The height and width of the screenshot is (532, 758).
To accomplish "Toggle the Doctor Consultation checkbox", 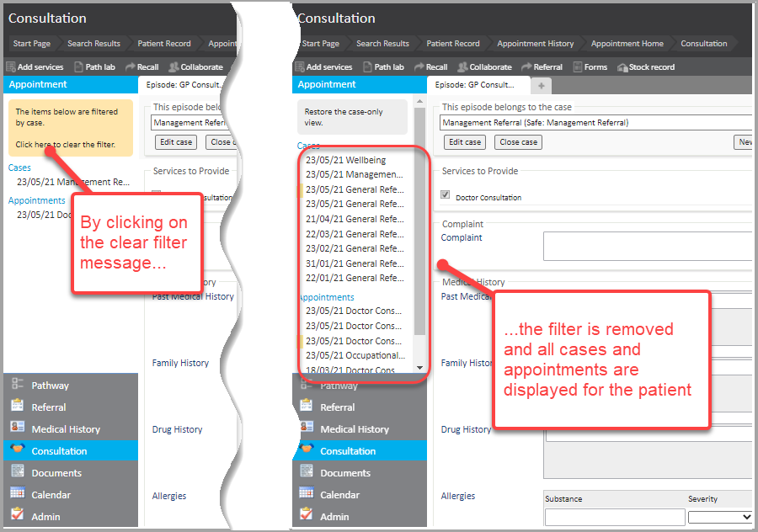I will click(x=446, y=195).
